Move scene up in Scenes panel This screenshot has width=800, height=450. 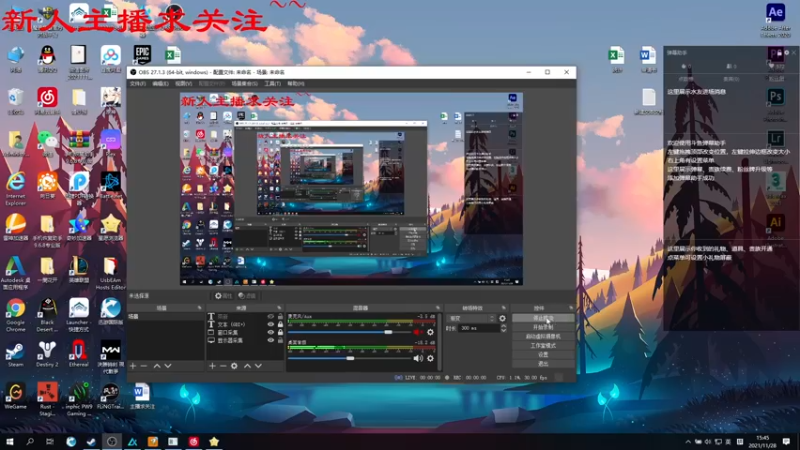157,366
